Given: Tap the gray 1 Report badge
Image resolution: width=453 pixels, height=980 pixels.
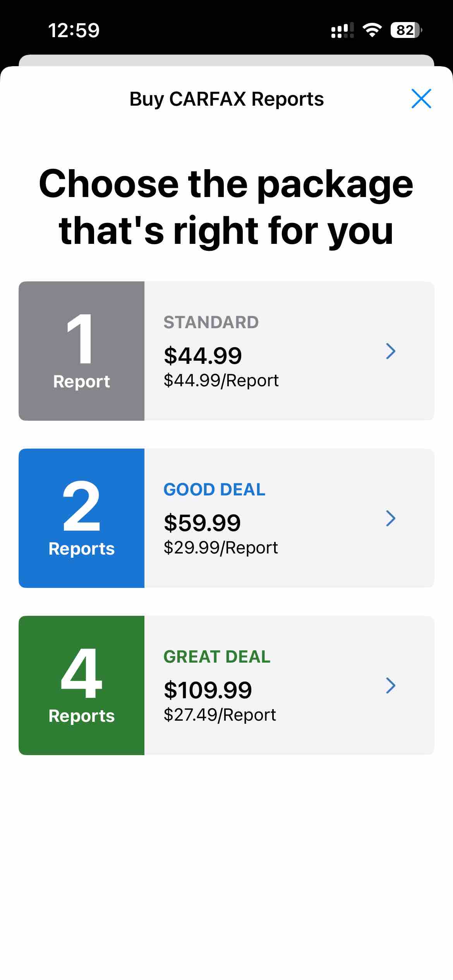Looking at the screenshot, I should click(81, 351).
